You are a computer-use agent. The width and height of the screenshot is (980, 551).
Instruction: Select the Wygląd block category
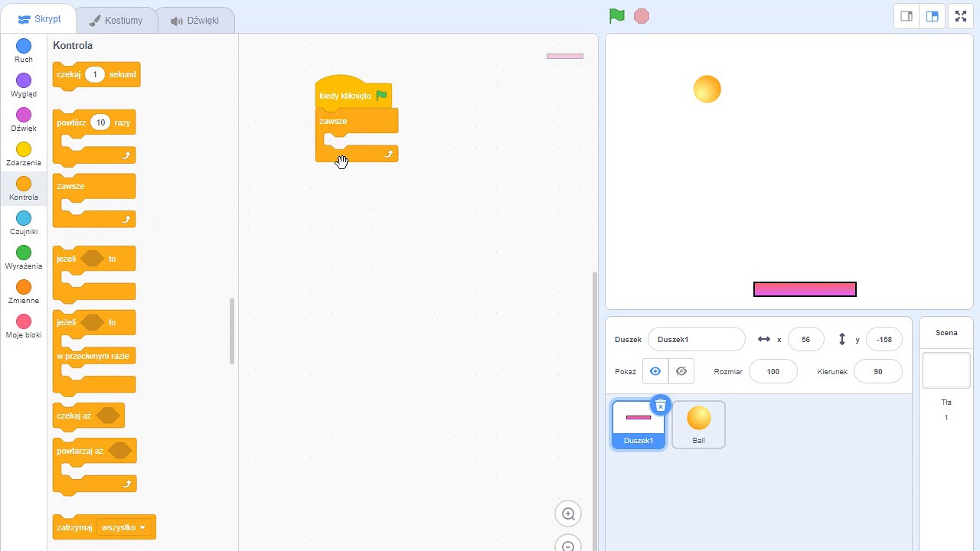point(24,86)
